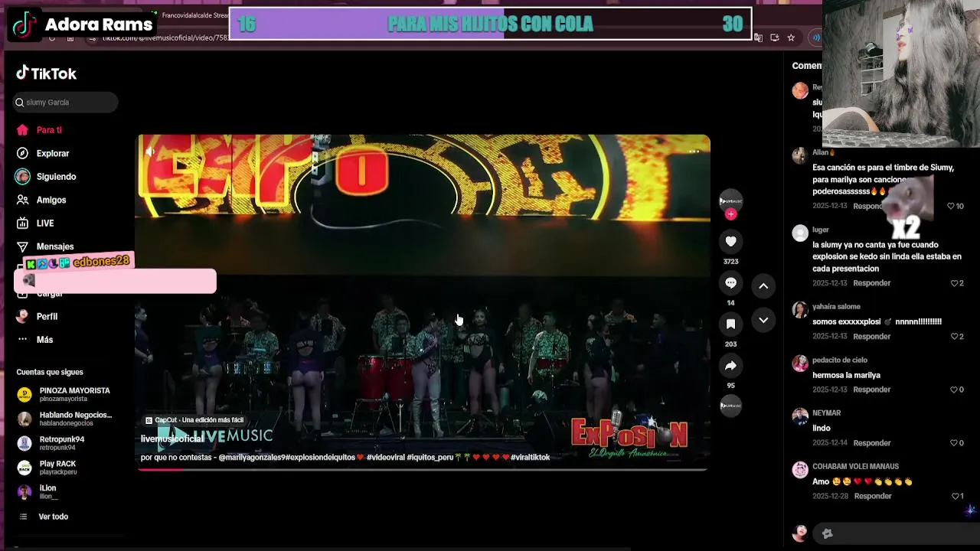Click the LIVE camera icon
980x551 pixels.
[22, 223]
